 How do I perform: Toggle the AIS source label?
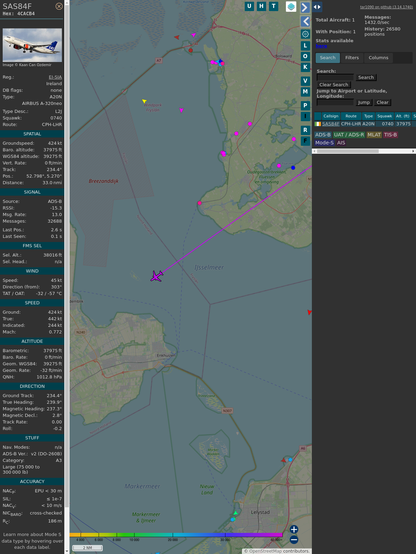tap(341, 143)
